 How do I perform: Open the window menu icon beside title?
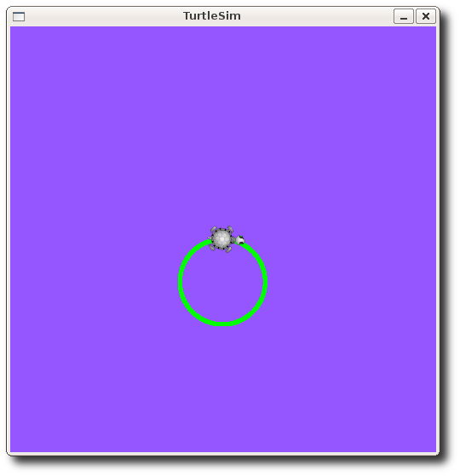coord(19,16)
